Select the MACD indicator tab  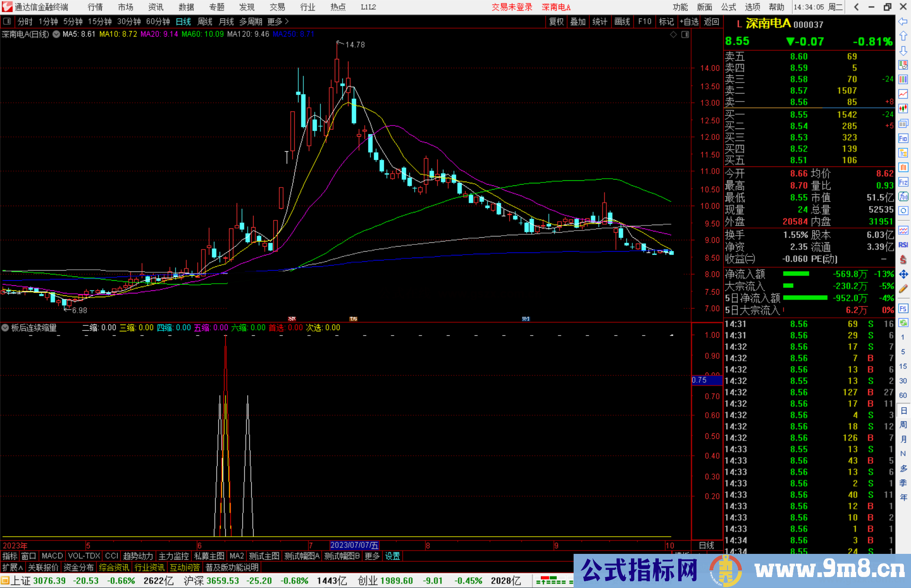tap(52, 556)
